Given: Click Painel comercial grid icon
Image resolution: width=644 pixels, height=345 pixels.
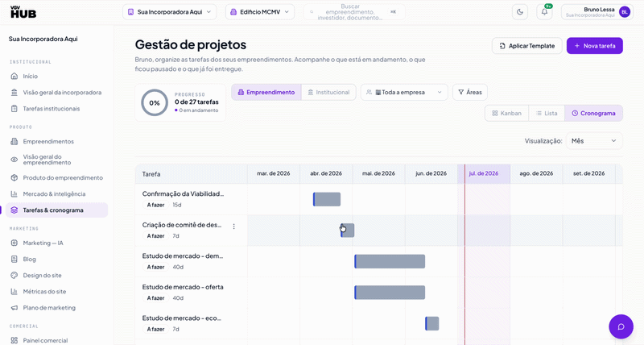Looking at the screenshot, I should tap(14, 340).
